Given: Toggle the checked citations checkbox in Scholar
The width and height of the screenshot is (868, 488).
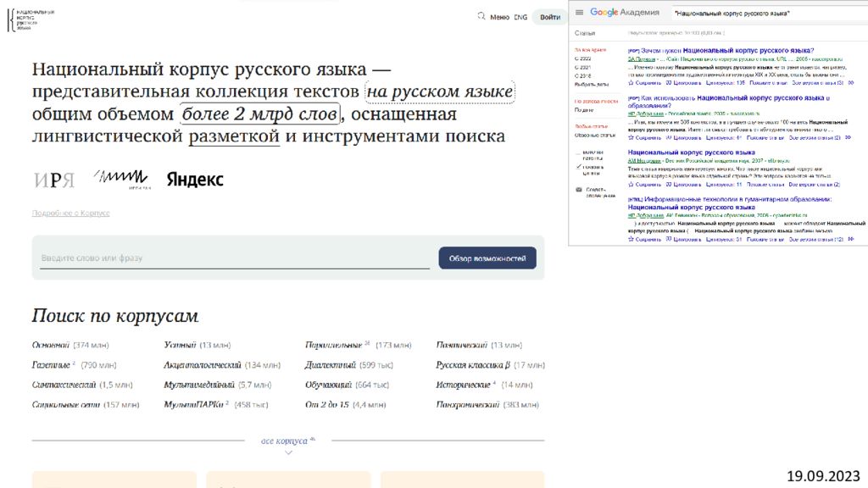Looking at the screenshot, I should [578, 167].
